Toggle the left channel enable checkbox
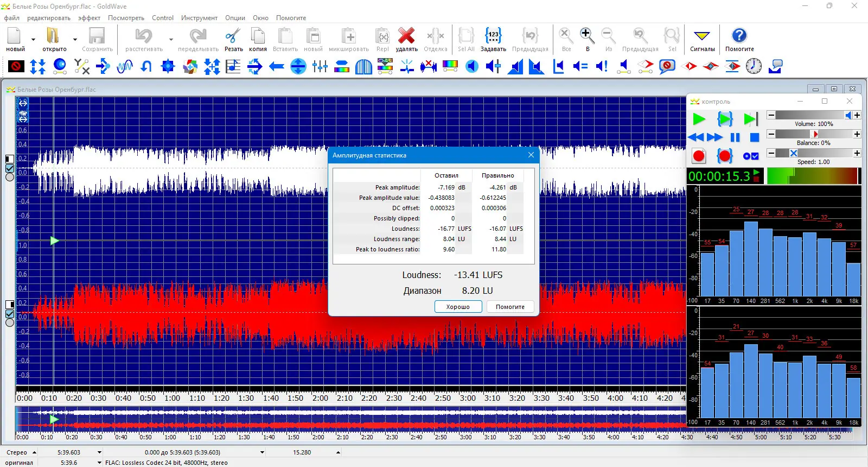This screenshot has width=868, height=467. [x=10, y=168]
